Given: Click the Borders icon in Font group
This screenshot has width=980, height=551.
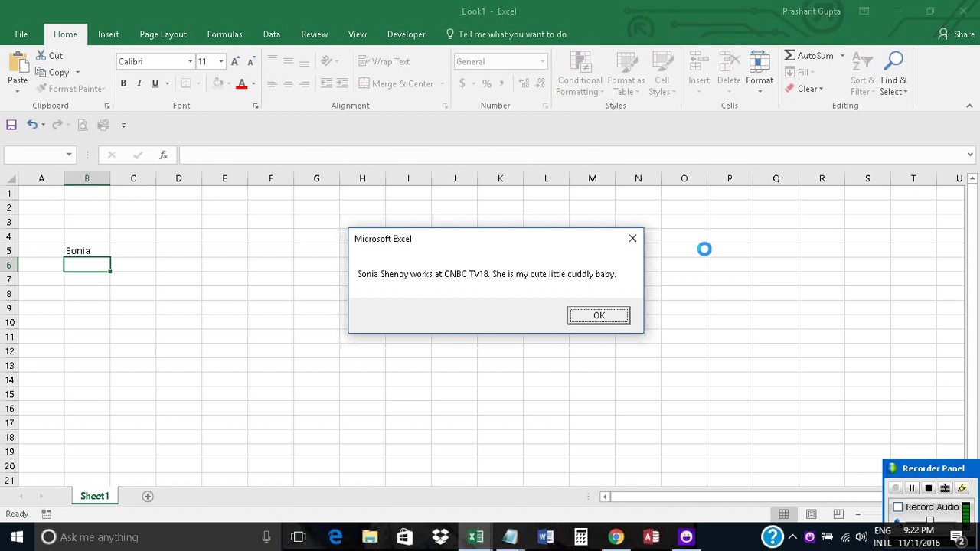Looking at the screenshot, I should coord(186,83).
